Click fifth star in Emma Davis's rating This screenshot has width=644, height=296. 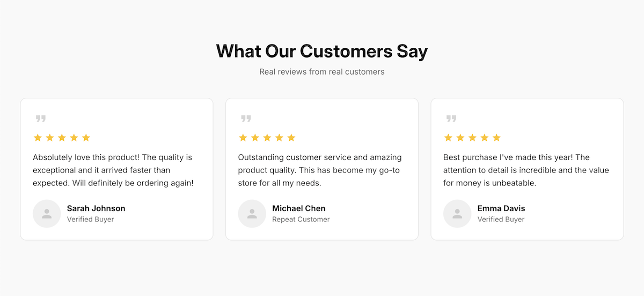pos(496,138)
